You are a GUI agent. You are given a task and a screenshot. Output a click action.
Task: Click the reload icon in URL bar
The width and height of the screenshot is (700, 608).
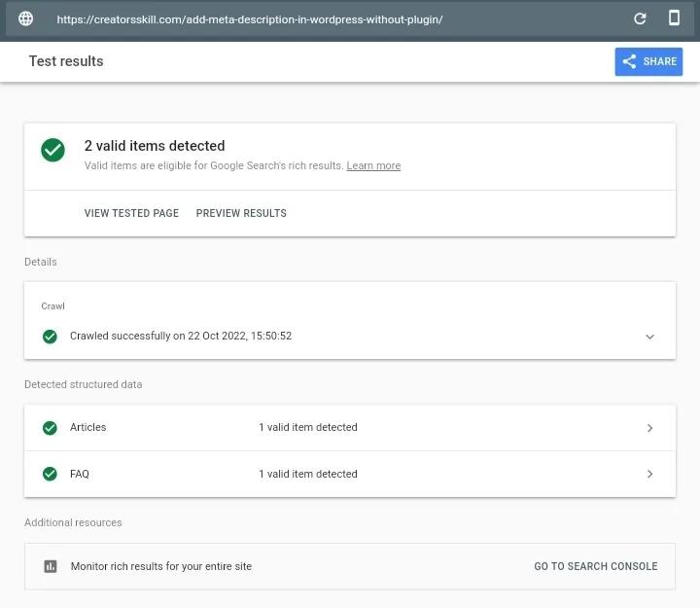click(640, 18)
